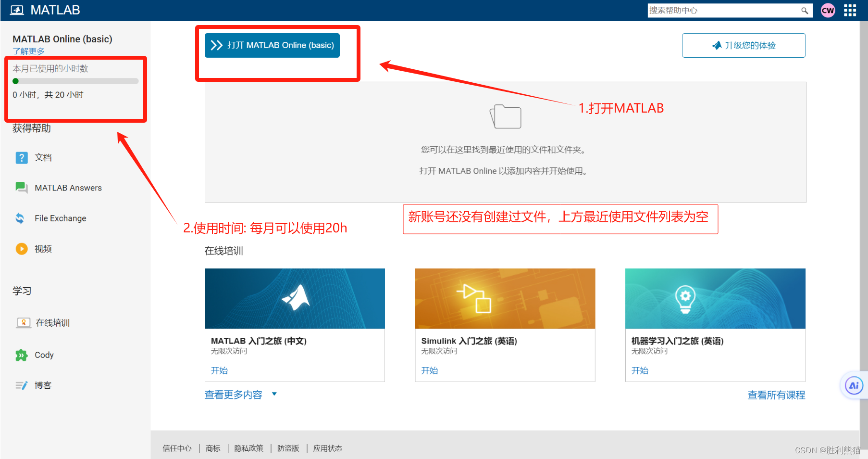Viewport: 868px width, 459px height.
Task: Click 查看所有课程 link
Action: pos(776,395)
